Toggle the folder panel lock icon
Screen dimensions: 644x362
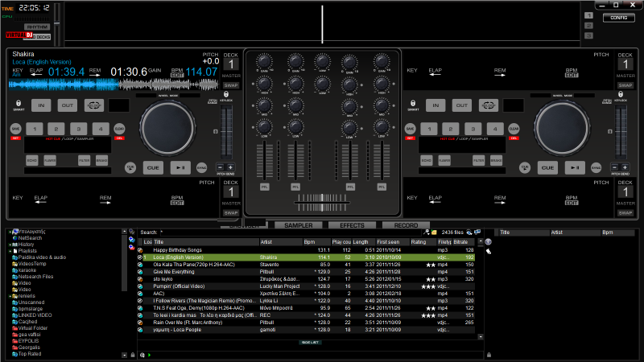coord(133,355)
